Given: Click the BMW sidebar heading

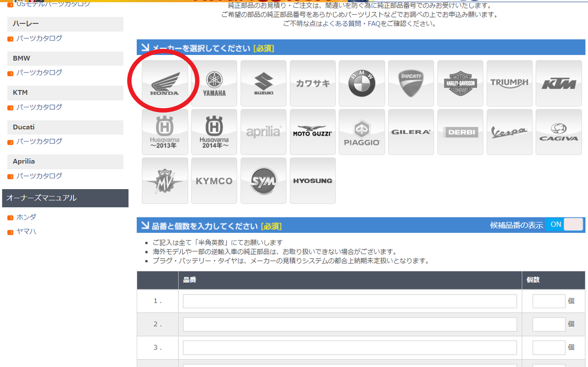Looking at the screenshot, I should click(65, 58).
